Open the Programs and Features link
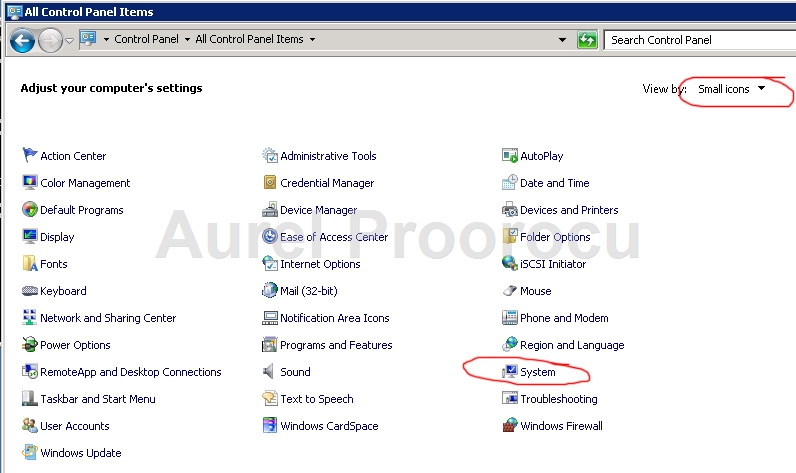Viewport: 796px width, 473px height. tap(336, 345)
